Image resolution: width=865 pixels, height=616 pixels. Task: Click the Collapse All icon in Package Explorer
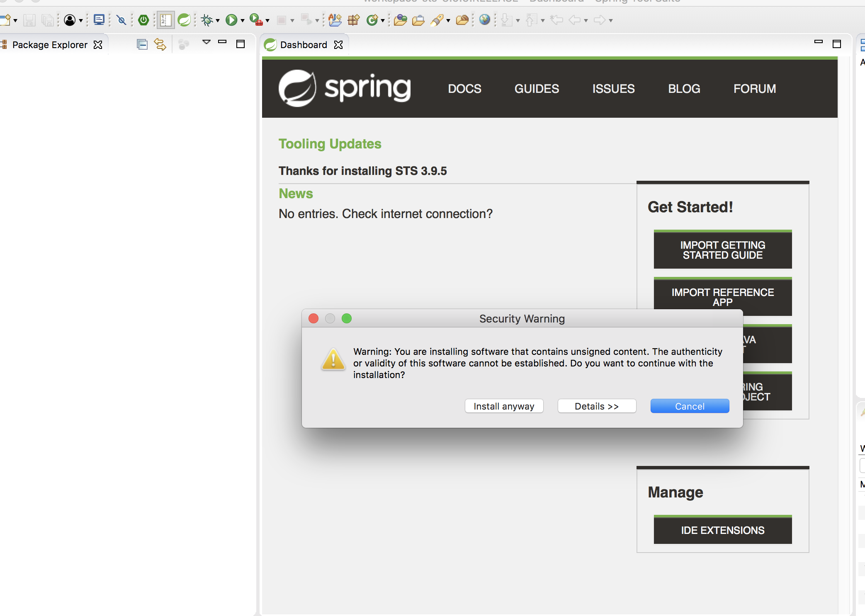pos(142,44)
